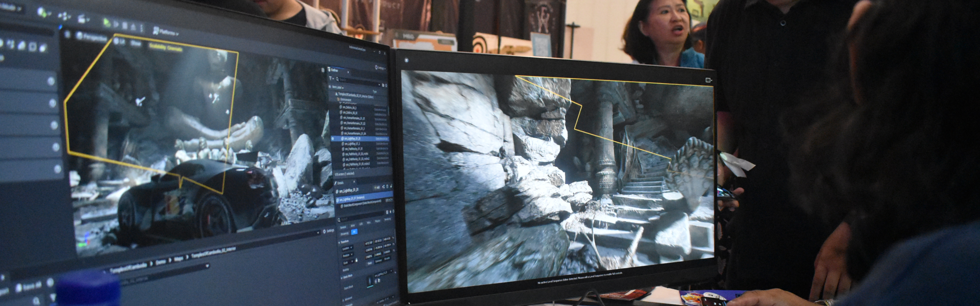Open hamburger menu on right monitor viewport
The image size is (980, 306).
click(x=406, y=60)
